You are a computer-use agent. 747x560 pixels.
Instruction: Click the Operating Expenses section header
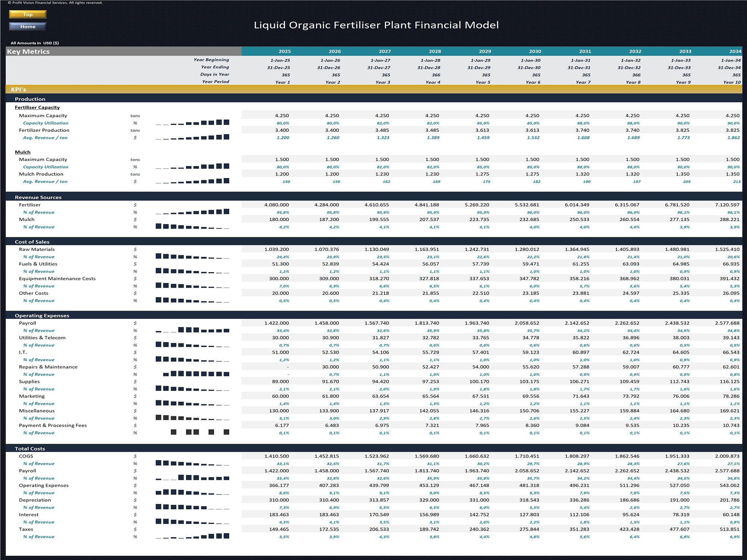coord(42,316)
